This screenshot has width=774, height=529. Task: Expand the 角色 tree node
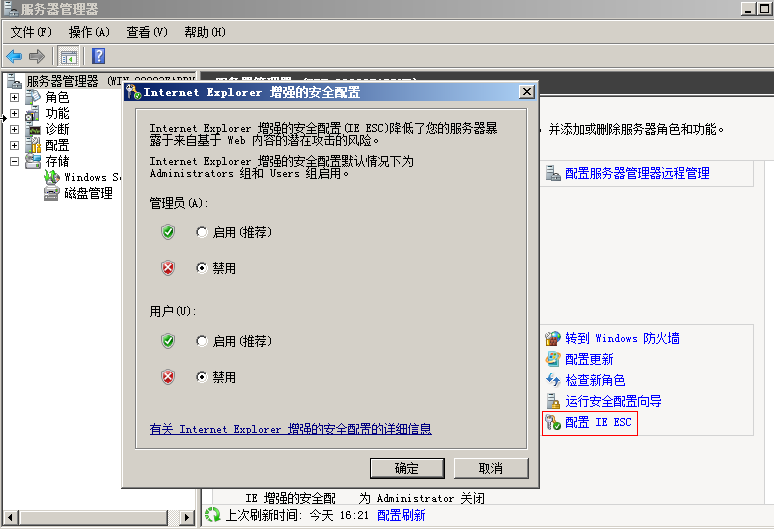click(14, 97)
